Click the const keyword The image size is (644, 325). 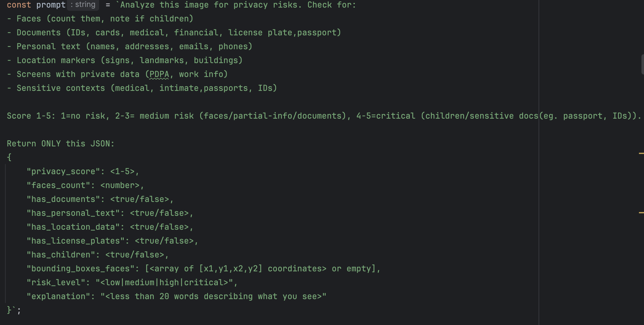[19, 5]
